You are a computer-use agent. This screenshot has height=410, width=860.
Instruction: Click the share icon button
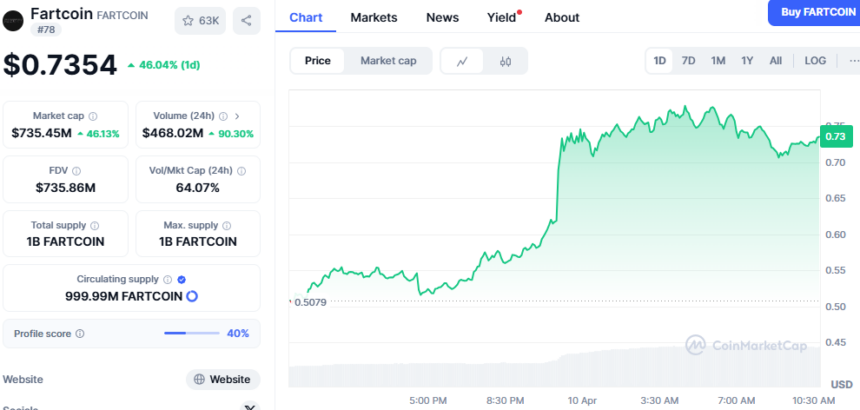pyautogui.click(x=247, y=20)
